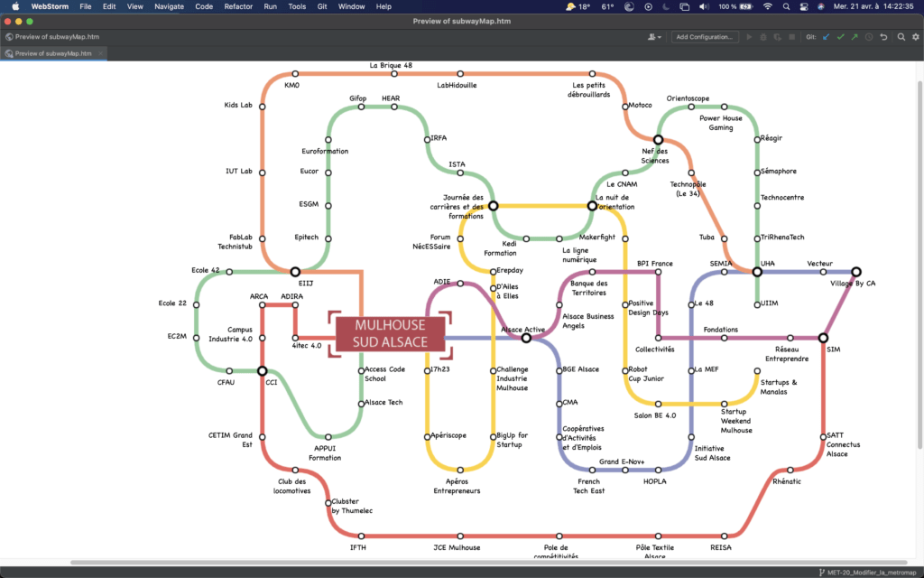Click the Orientoscope station label
This screenshot has width=924, height=578.
click(x=688, y=98)
